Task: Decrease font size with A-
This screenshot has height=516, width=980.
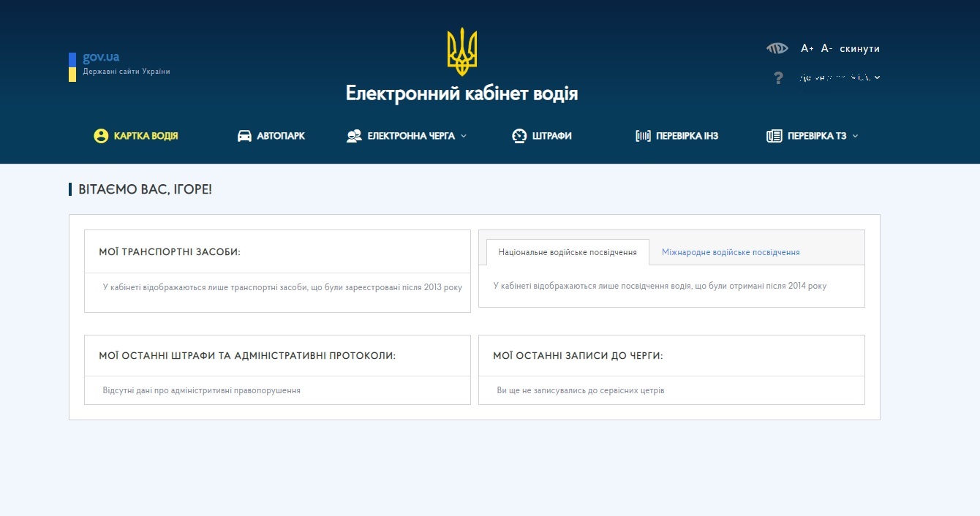Action: (x=826, y=48)
